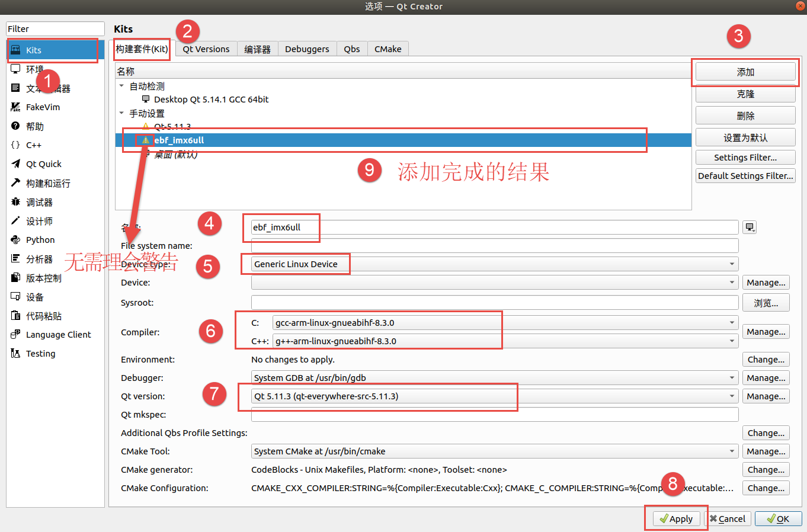Collapse the 手动设置 tree group

121,113
